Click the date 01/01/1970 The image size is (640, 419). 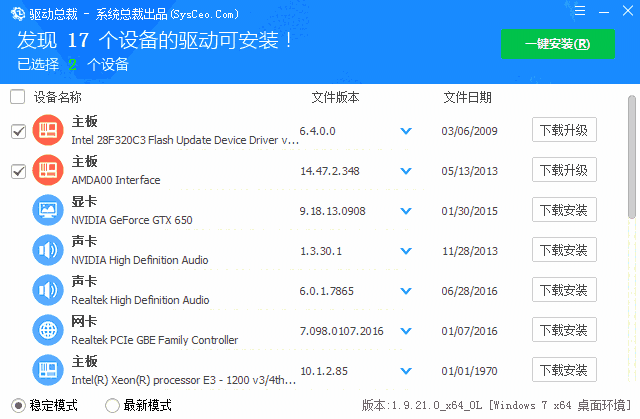click(469, 371)
